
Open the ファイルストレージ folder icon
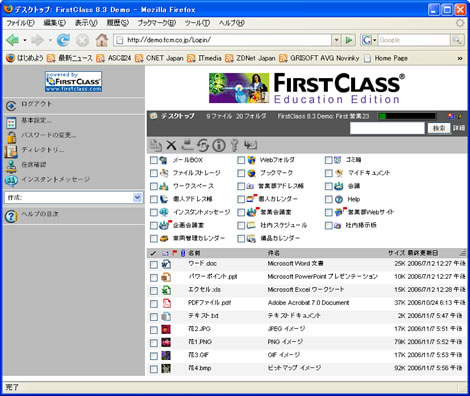(163, 173)
